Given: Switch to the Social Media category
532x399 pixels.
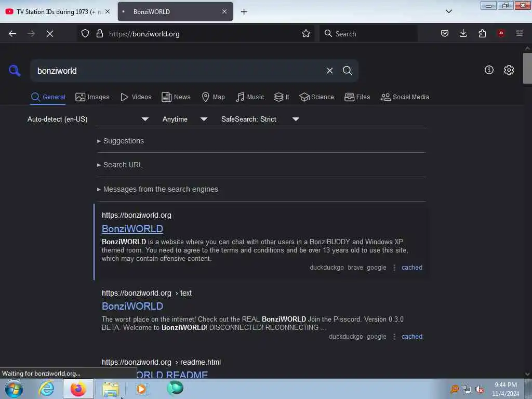Looking at the screenshot, I should pos(405,97).
